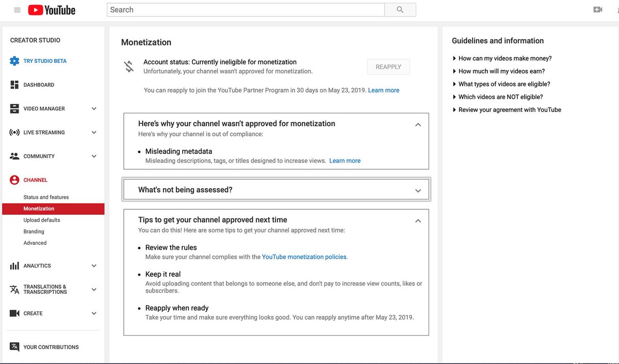
Task: Click the Your Contributions translate icon
Action: 14,347
